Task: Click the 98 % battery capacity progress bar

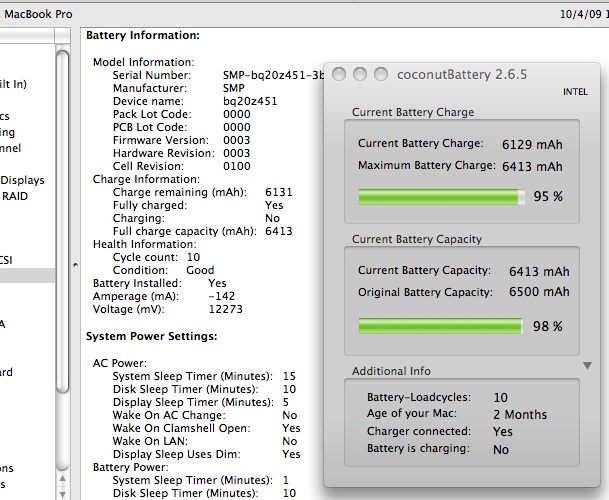Action: (x=440, y=326)
